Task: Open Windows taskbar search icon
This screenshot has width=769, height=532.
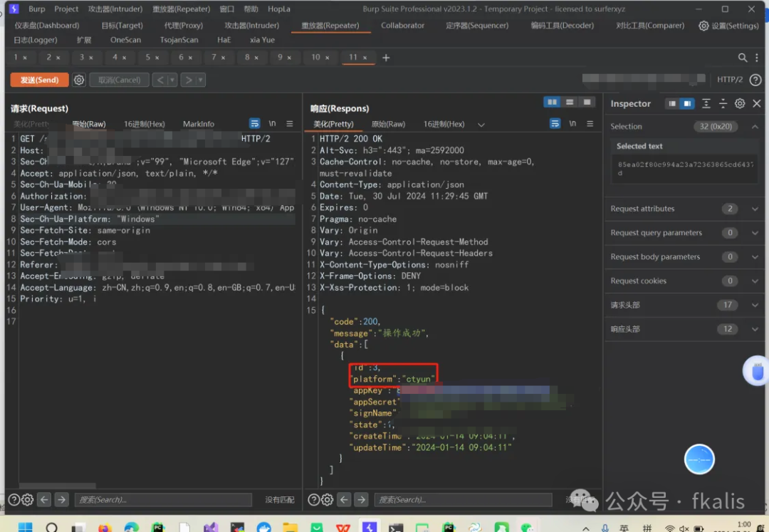Action: [51, 528]
